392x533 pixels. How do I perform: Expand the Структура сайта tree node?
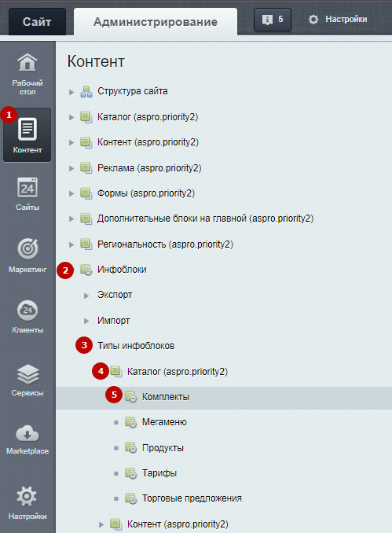point(71,92)
